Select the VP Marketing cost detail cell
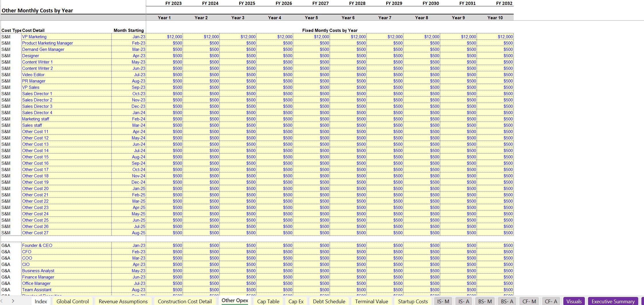The width and height of the screenshot is (644, 305). 66,37
